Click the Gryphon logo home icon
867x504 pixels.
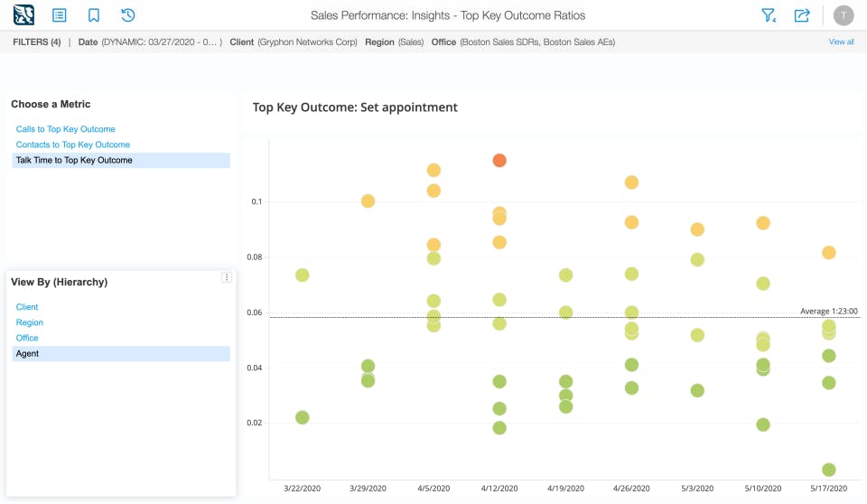click(x=24, y=15)
